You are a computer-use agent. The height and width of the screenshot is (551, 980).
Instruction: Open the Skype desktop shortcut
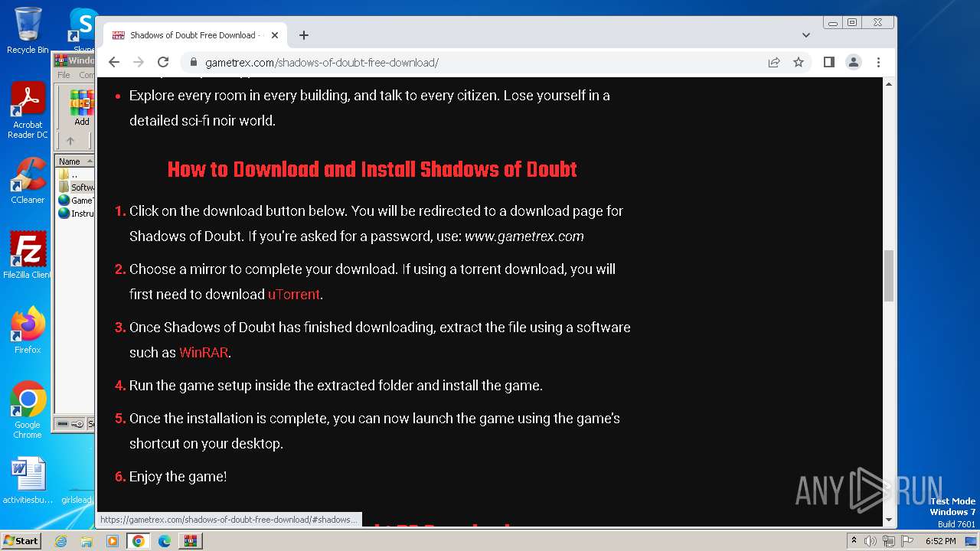[83, 31]
